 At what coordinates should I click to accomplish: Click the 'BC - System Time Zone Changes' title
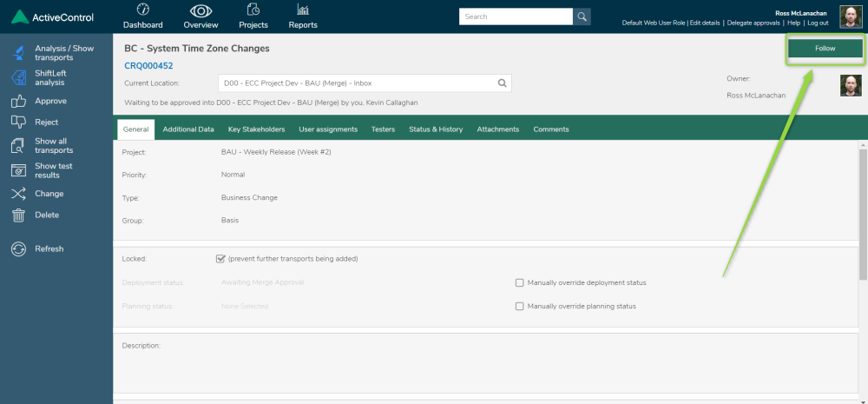(197, 48)
